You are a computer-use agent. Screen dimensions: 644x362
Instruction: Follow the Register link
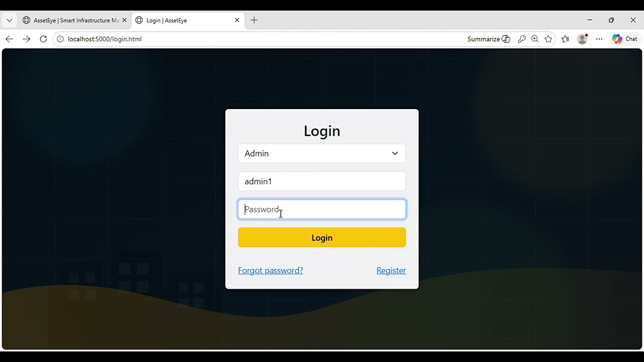pos(391,270)
